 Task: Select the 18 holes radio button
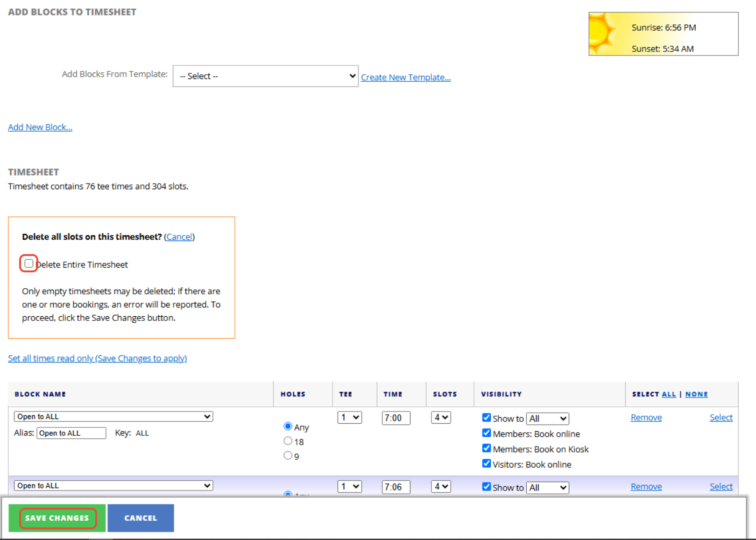click(x=288, y=441)
